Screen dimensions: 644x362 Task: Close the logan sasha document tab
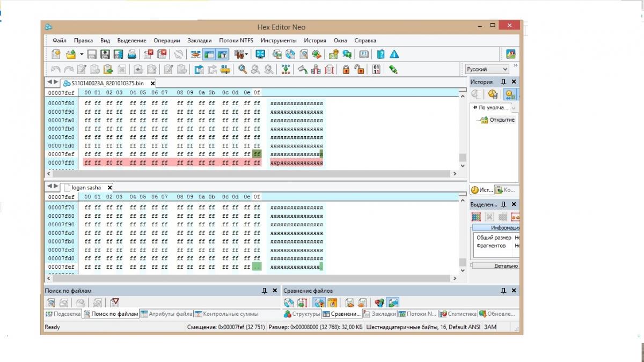(109, 188)
